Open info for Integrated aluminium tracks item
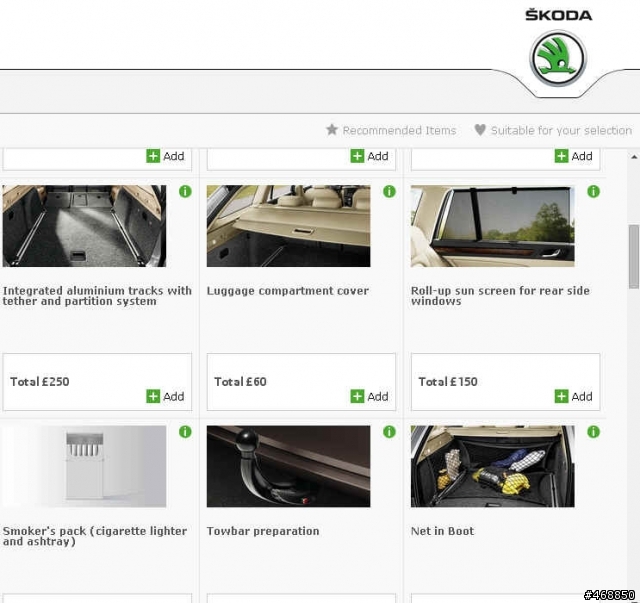This screenshot has width=640, height=603. click(x=185, y=191)
